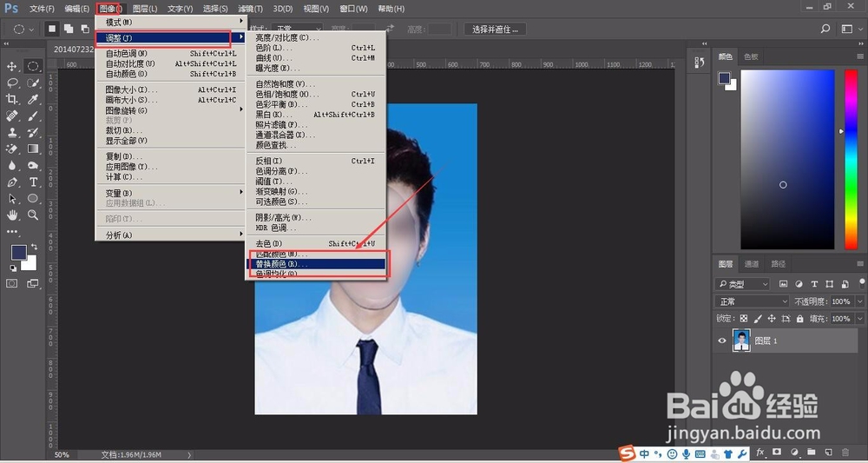Change screen mode at toolbar bottom
This screenshot has width=868, height=463.
tap(33, 283)
